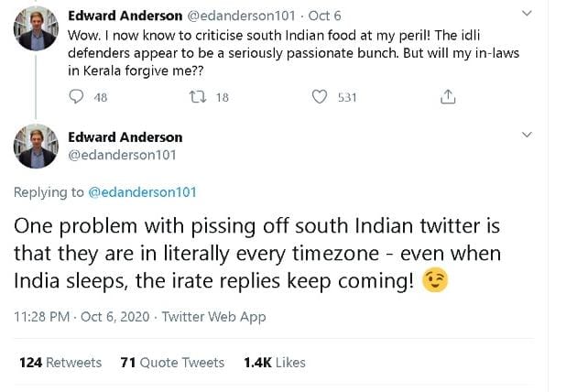Click the share icon on first tweet
Screen dimensions: 566x392
pos(448,97)
